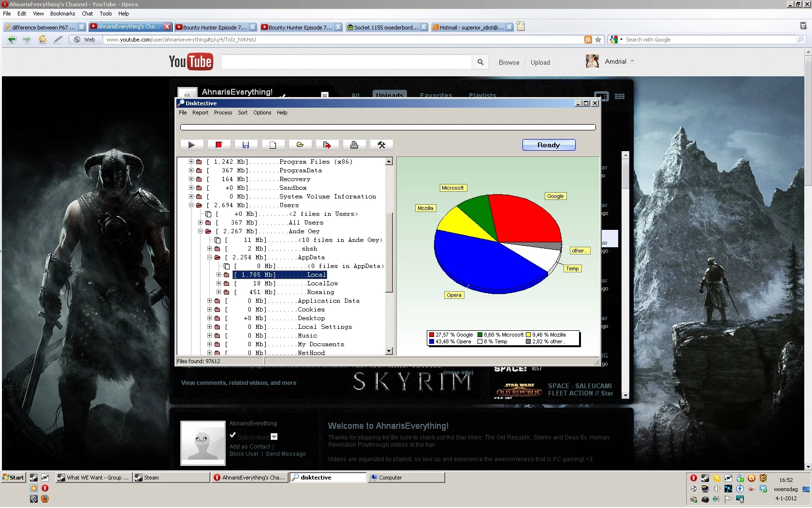Viewport: 812px width, 508px height.
Task: Start scan with Disktective play button
Action: 191,145
